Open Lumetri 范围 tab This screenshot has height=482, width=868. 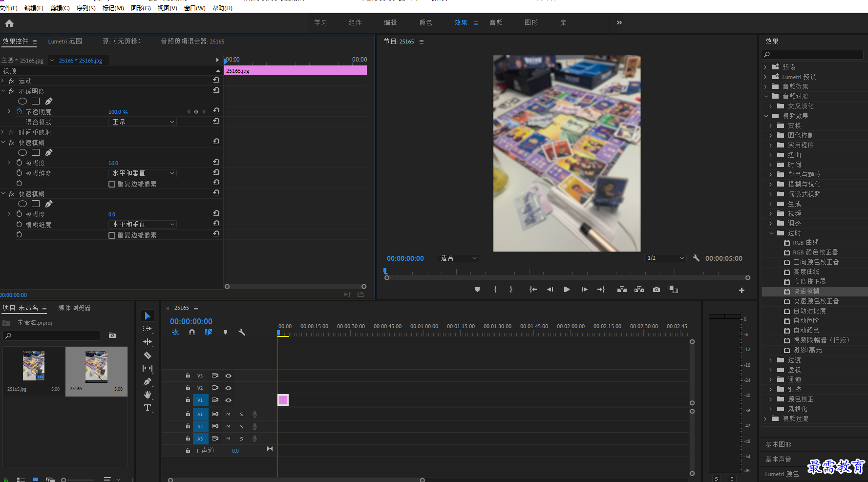(65, 42)
